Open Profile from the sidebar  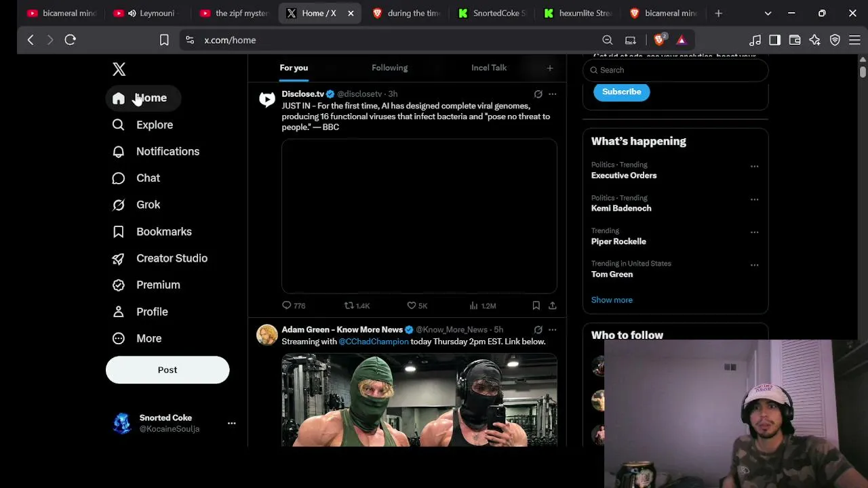(x=140, y=312)
